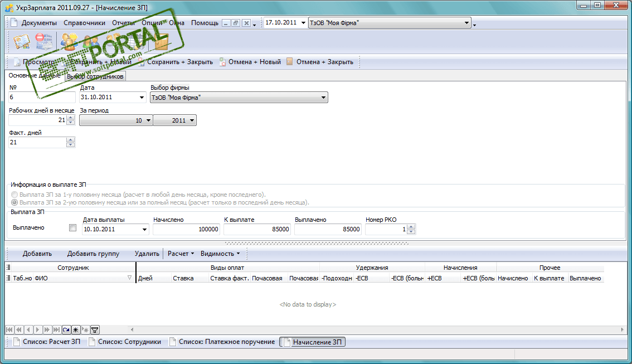This screenshot has width=632, height=364.
Task: Switch to Список: Сотрудники window tab
Action: pyautogui.click(x=124, y=342)
